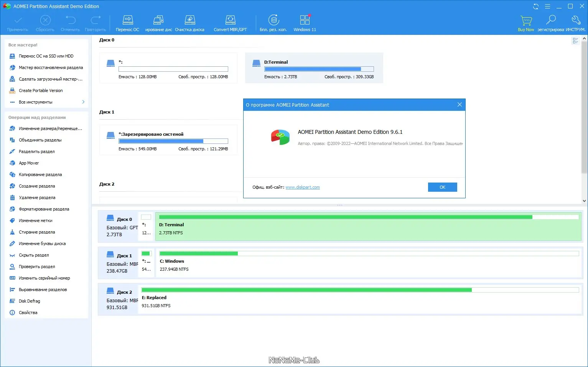Select the D:Terminal partition card

coord(314,68)
